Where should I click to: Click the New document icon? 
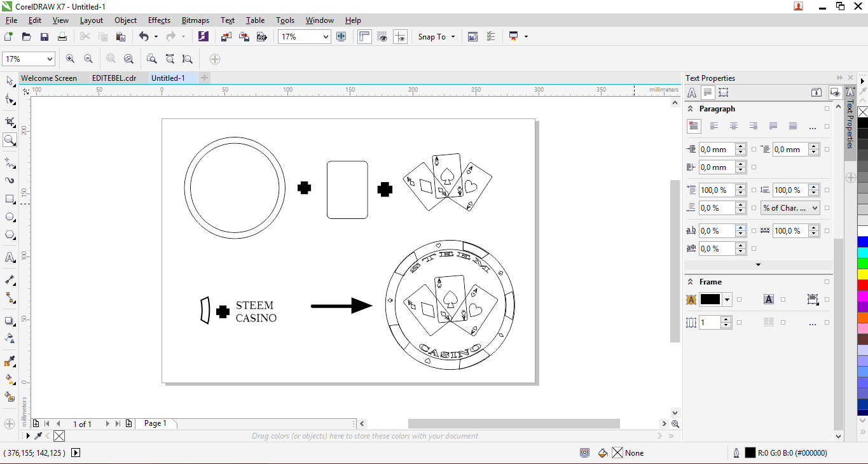point(9,37)
